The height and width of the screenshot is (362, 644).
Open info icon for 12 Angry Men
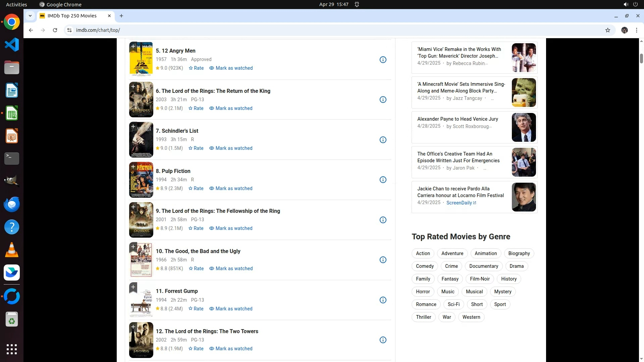pyautogui.click(x=383, y=60)
